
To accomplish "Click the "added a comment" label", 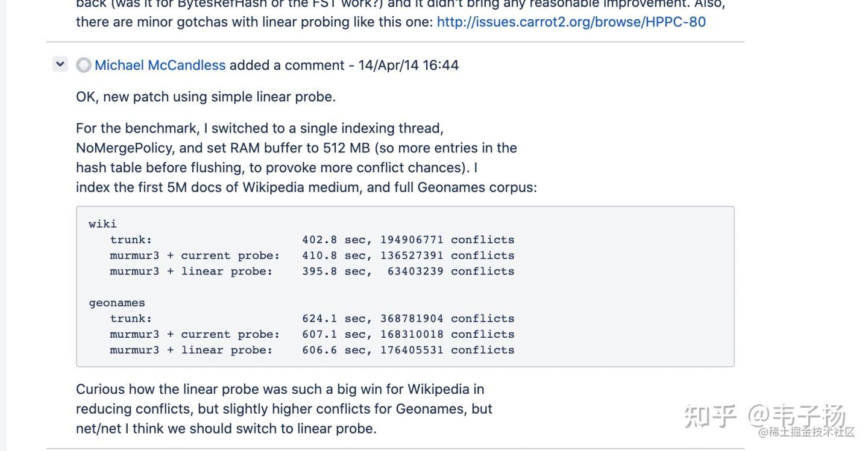I will point(287,65).
